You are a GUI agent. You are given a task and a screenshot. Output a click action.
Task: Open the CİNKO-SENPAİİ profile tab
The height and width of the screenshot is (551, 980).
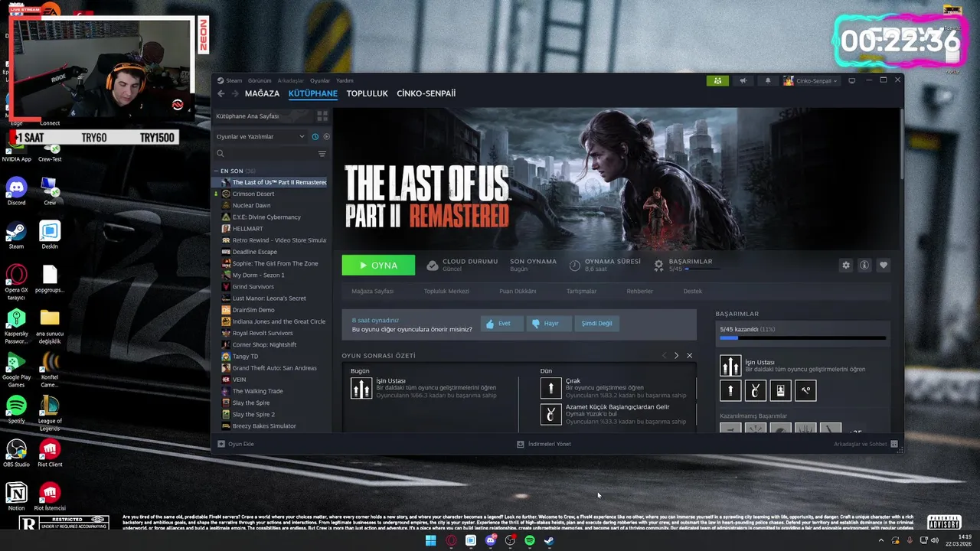(x=426, y=93)
